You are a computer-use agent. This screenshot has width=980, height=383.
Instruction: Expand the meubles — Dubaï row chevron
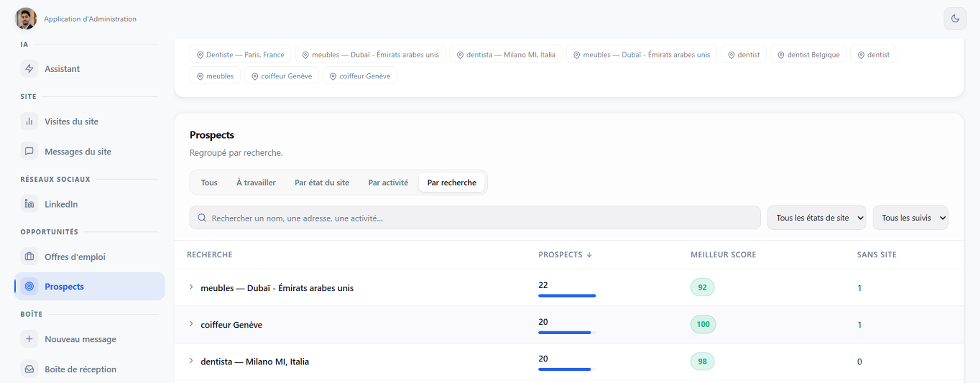click(x=191, y=287)
